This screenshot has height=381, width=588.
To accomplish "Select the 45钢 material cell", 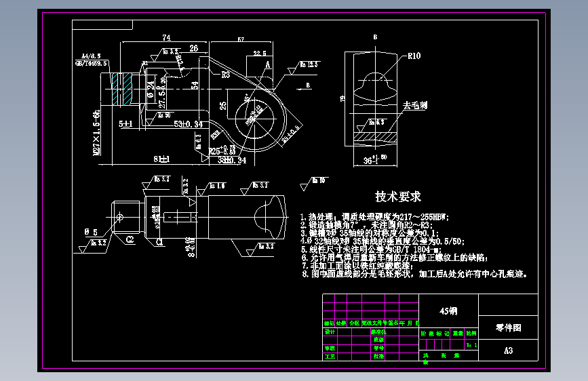I will click(x=448, y=311).
